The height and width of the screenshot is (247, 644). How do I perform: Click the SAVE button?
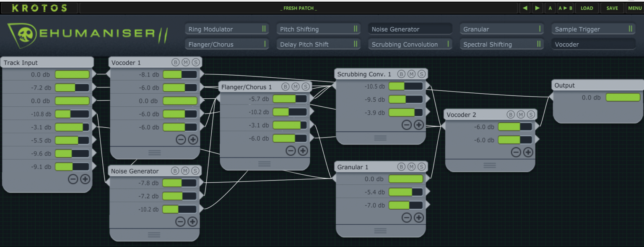tap(612, 8)
